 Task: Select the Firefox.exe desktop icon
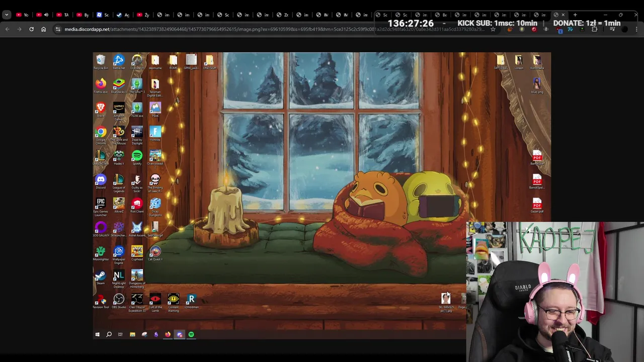click(x=101, y=85)
